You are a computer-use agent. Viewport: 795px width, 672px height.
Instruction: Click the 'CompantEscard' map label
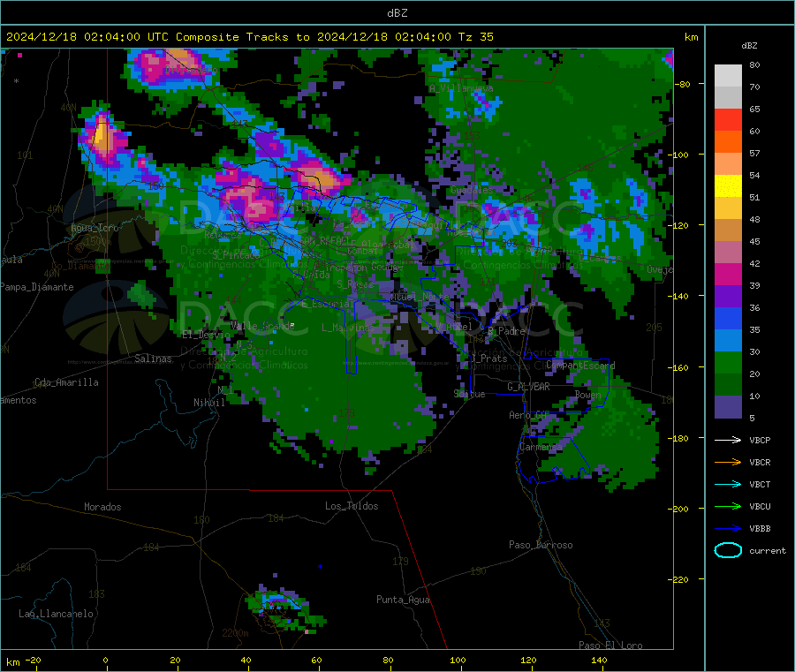(x=580, y=365)
